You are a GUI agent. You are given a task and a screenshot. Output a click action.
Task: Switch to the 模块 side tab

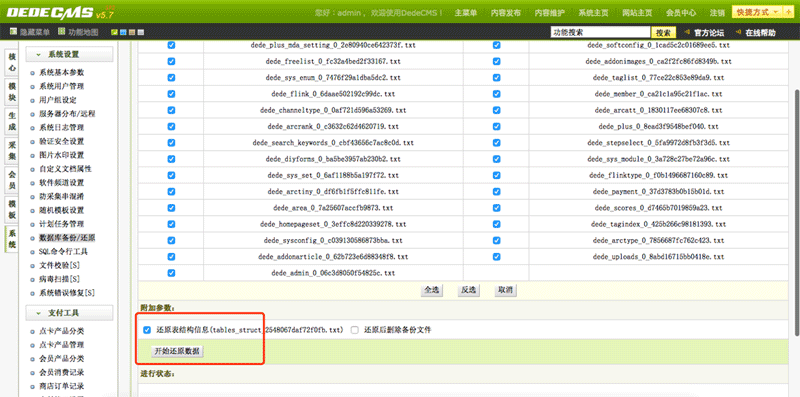pyautogui.click(x=12, y=93)
